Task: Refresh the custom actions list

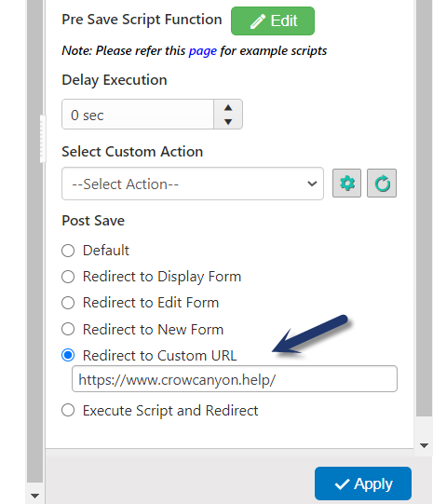Action: pos(382,184)
